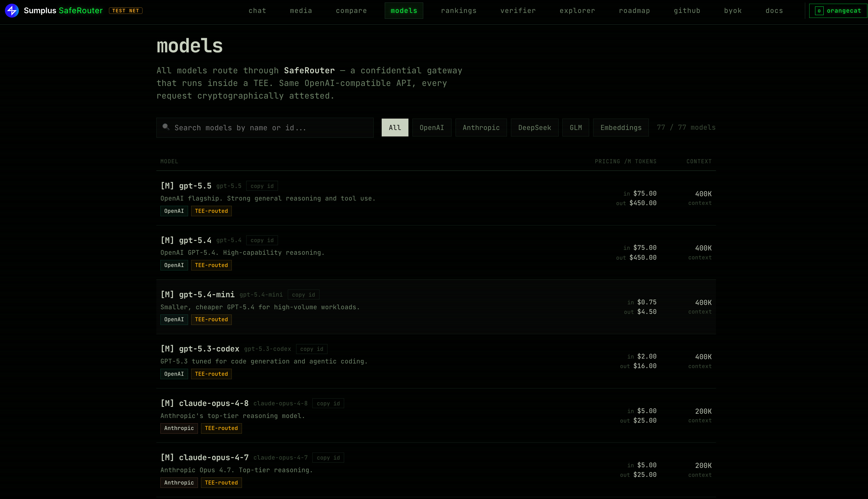The image size is (868, 499).
Task: Click the Sumplus lightning bolt logo
Action: coord(12,10)
